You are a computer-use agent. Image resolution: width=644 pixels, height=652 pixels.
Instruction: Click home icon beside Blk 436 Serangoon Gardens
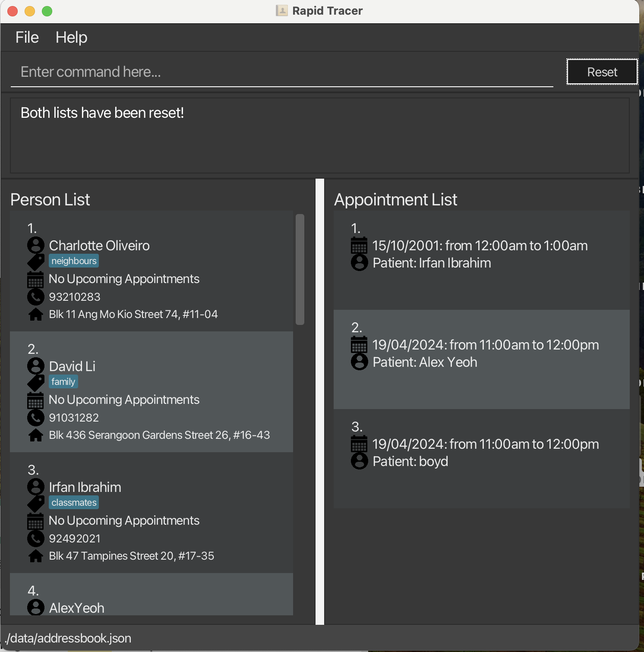tap(36, 435)
